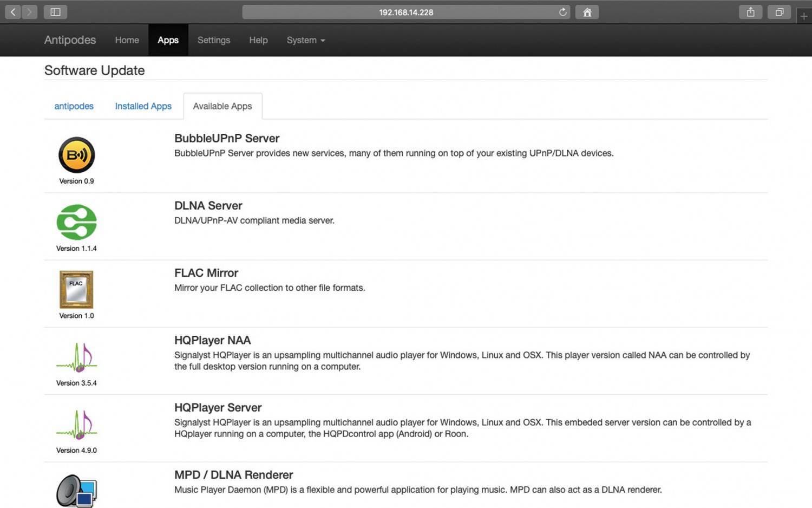The image size is (812, 508).
Task: Click the Version 4.9.0 label
Action: click(x=76, y=450)
